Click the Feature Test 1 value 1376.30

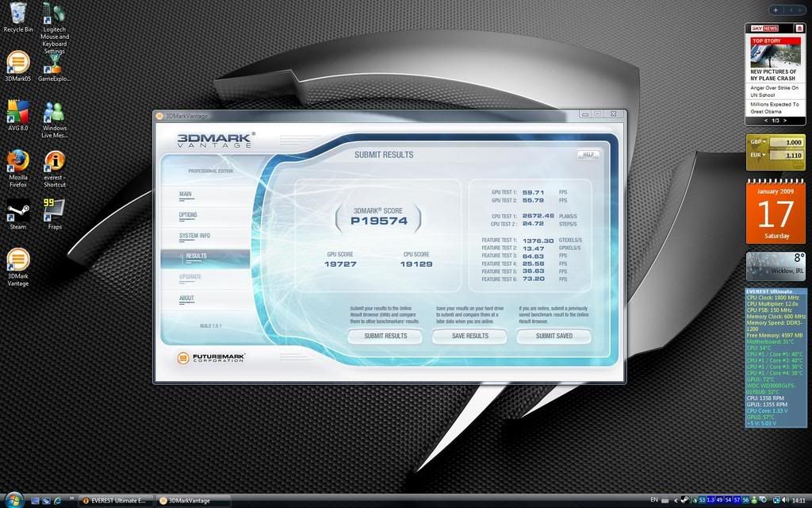pos(538,241)
